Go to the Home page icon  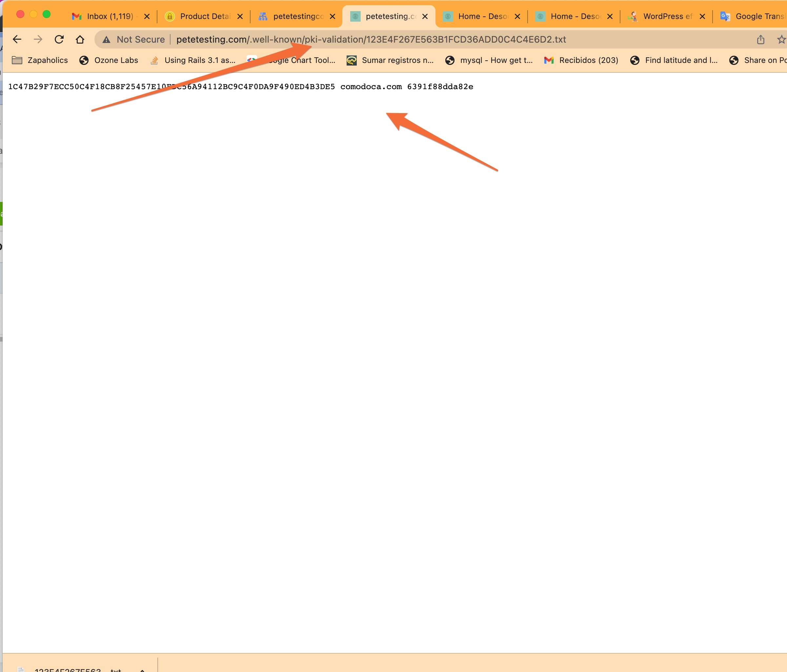pyautogui.click(x=80, y=39)
